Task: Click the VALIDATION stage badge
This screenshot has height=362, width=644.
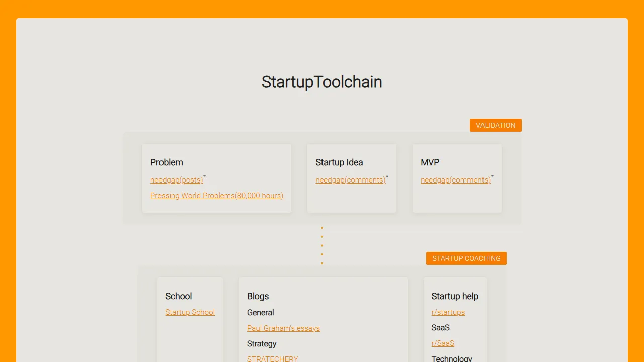Action: tap(496, 125)
